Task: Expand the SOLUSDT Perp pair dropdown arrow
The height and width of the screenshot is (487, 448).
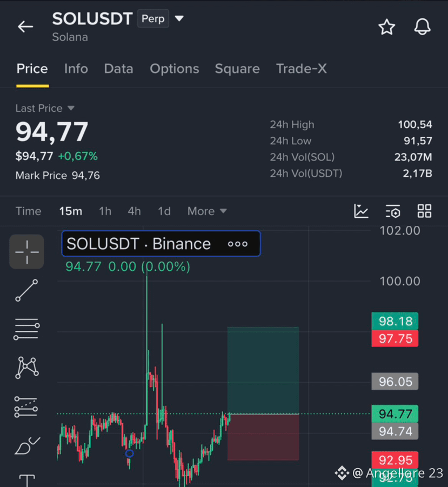Action: (x=179, y=18)
